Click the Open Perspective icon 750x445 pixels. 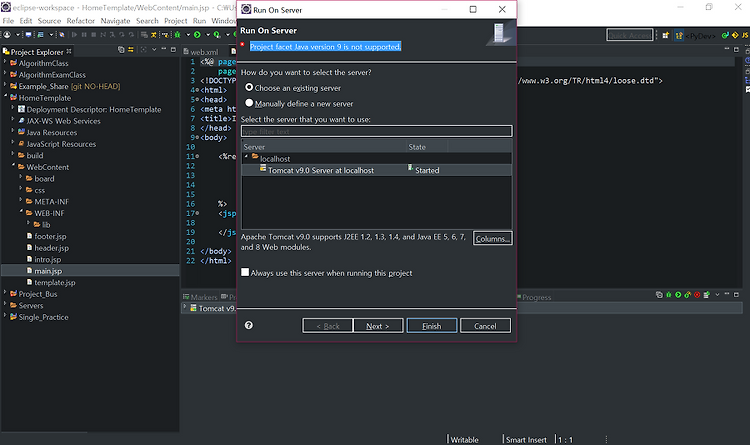[665, 35]
